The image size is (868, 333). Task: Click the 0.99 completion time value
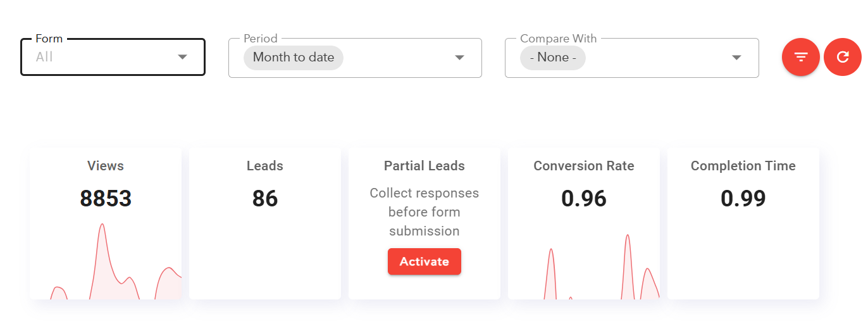pos(743,199)
